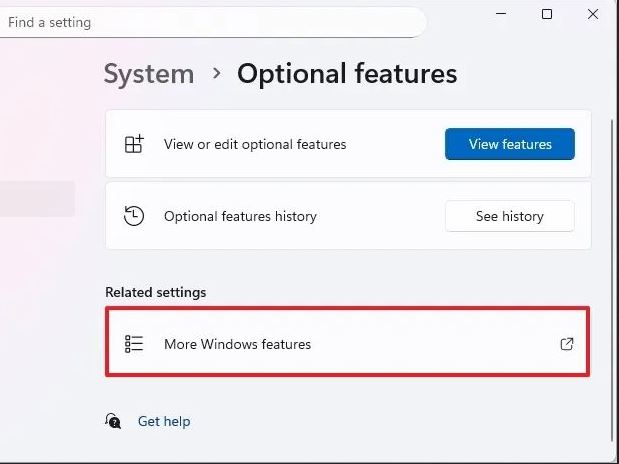Select the Optional features history label

[x=240, y=216]
